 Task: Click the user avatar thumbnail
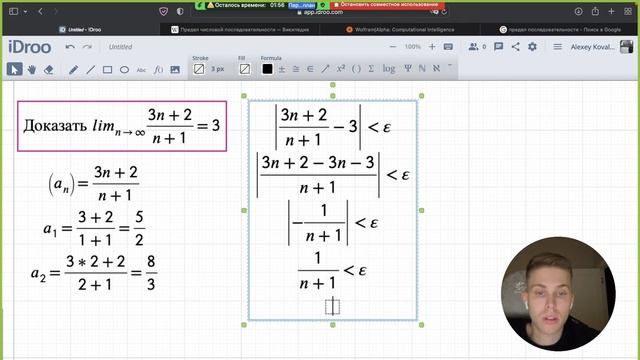pyautogui.click(x=626, y=47)
